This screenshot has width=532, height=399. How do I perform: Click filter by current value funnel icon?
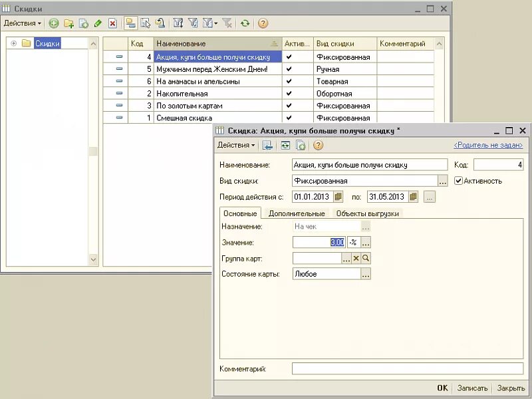click(193, 23)
